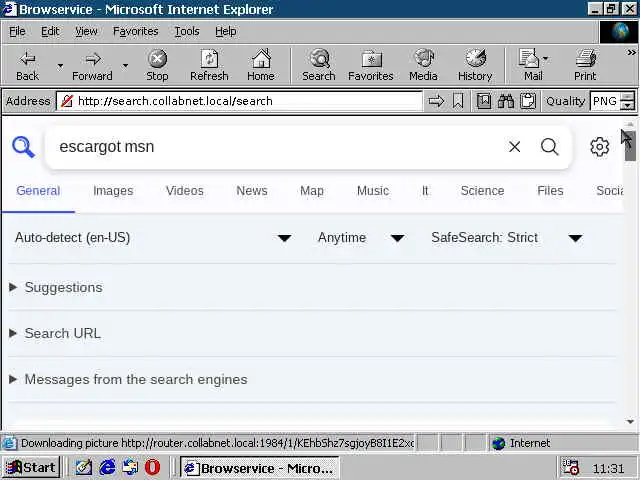640x480 pixels.
Task: Open the Favorites toolbar pane
Action: point(371,66)
